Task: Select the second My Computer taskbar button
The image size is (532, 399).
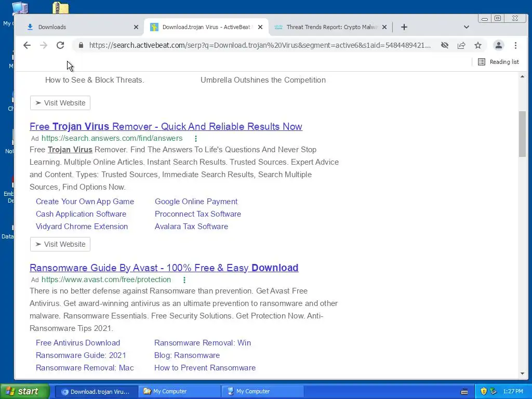Action: [x=262, y=392]
